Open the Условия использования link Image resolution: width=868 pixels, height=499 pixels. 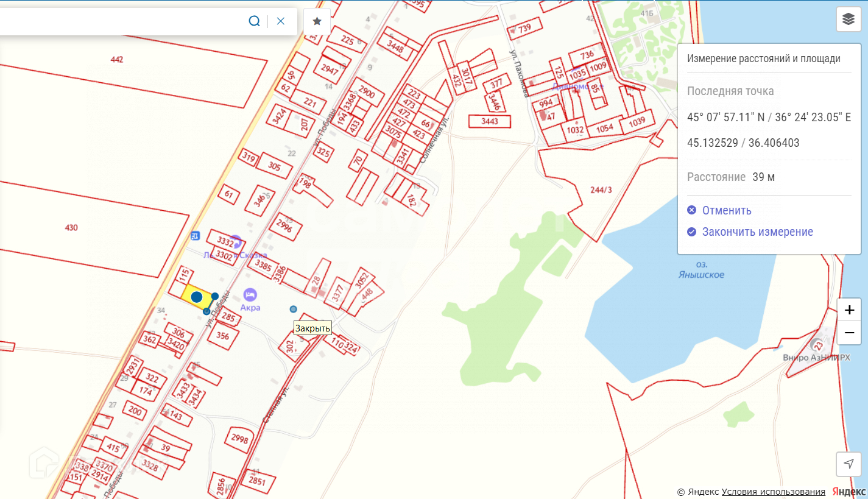[774, 492]
